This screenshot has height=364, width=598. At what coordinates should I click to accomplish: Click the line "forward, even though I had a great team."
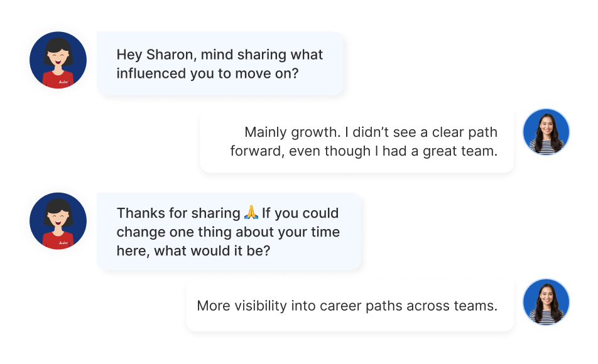point(364,151)
